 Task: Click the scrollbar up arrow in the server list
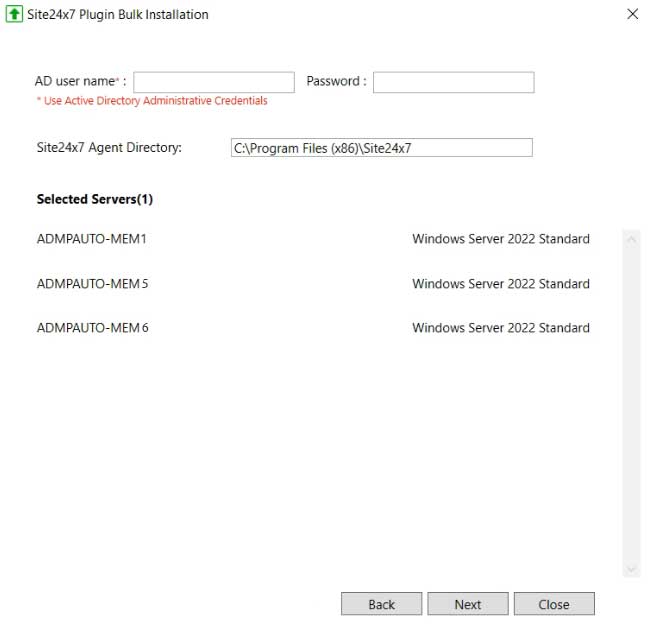pyautogui.click(x=631, y=239)
